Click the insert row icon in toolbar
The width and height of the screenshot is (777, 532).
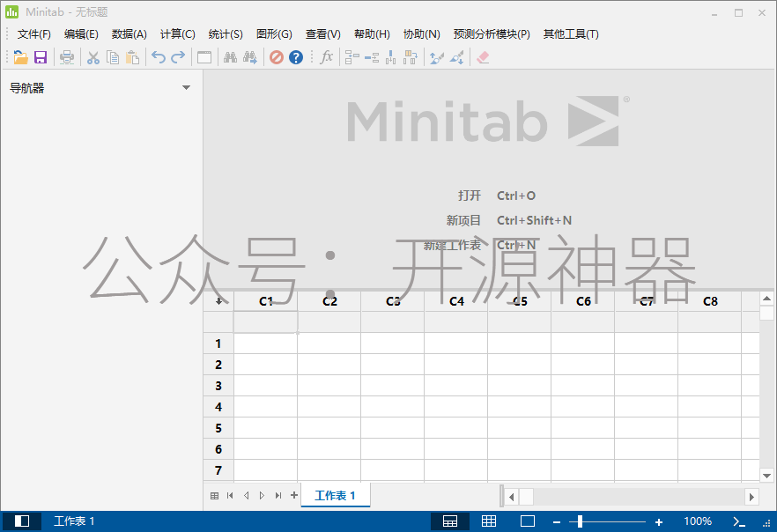(x=372, y=57)
